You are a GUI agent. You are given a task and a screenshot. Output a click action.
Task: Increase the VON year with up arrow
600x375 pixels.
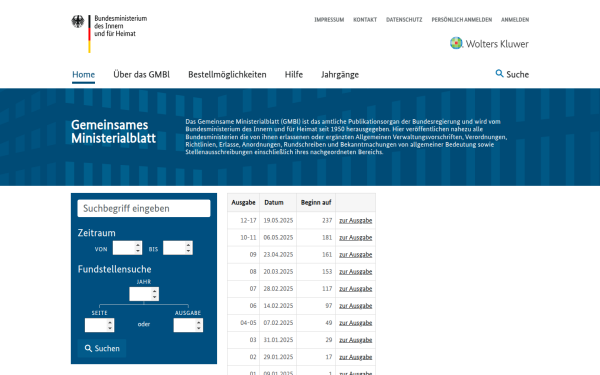pyautogui.click(x=138, y=245)
